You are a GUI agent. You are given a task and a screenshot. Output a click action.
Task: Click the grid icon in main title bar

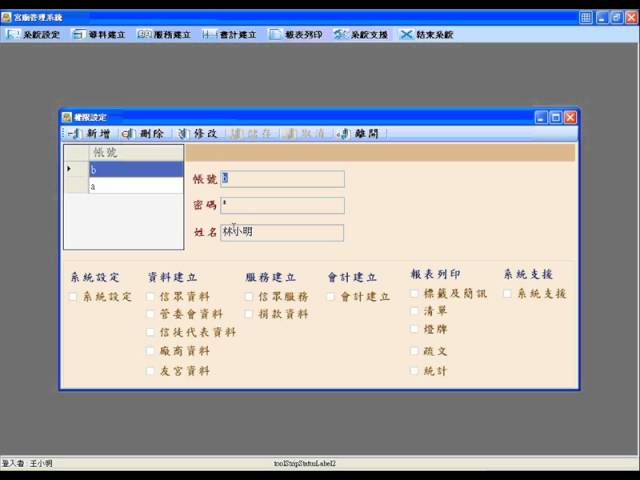tap(586, 18)
